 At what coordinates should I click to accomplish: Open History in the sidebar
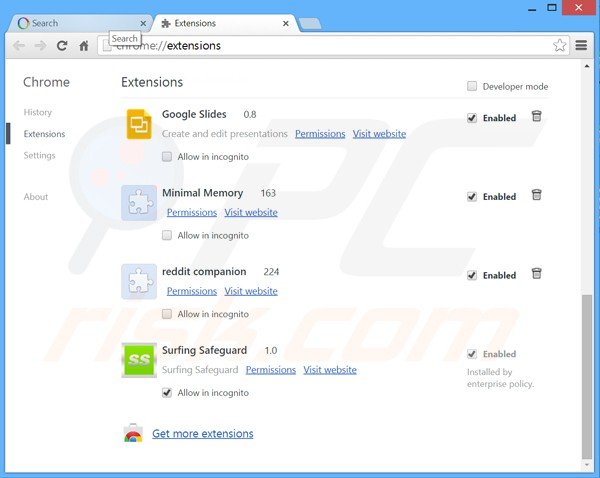tap(38, 112)
